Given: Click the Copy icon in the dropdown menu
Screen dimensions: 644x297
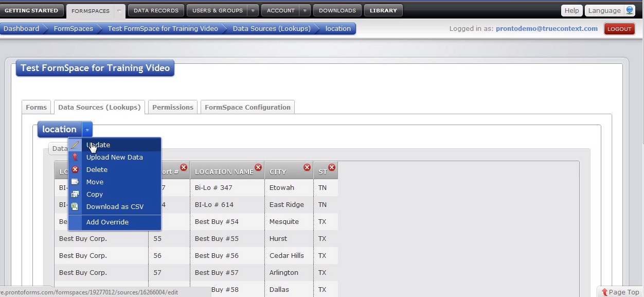Looking at the screenshot, I should [x=75, y=195].
